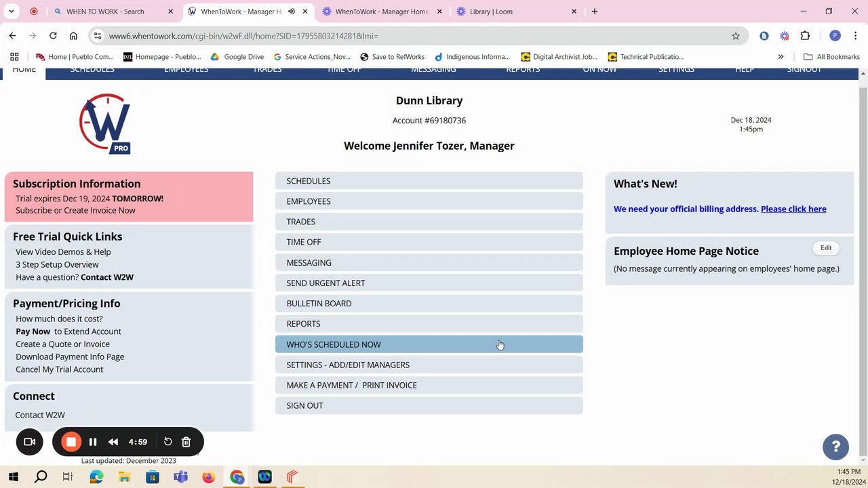This screenshot has height=488, width=868.
Task: Click the browser home icon
Action: click(73, 36)
